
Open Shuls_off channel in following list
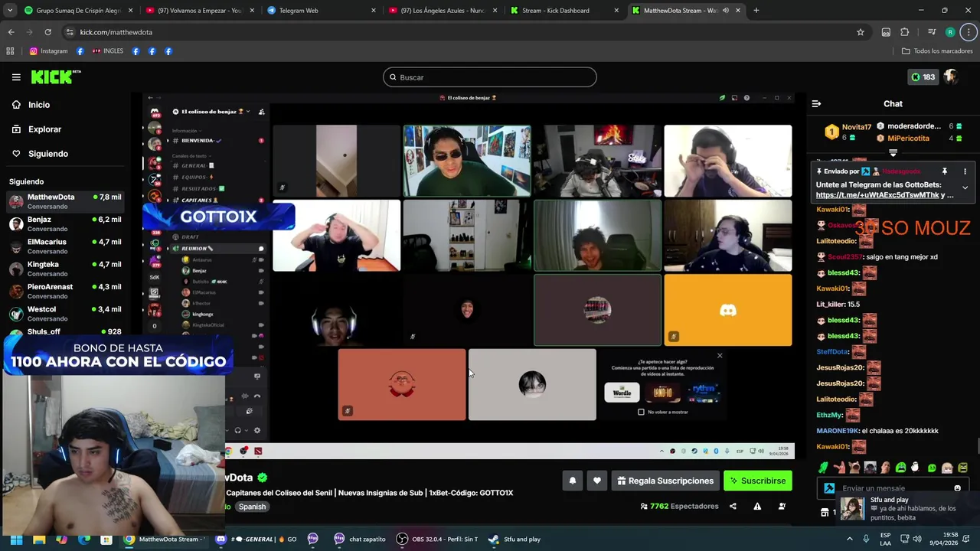65,331
